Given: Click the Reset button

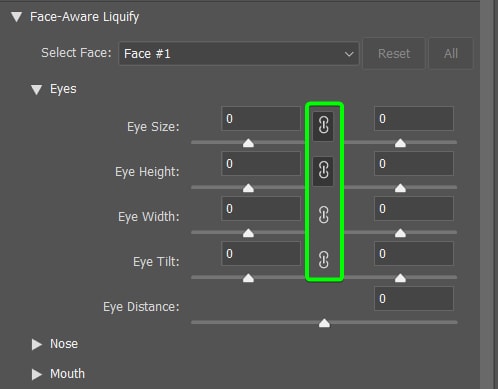Looking at the screenshot, I should click(x=394, y=54).
